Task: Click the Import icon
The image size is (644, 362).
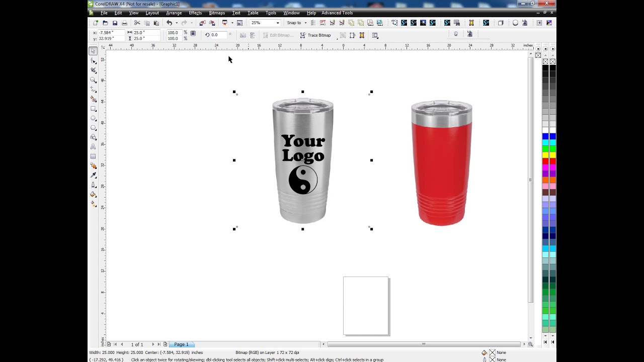Action: coord(202,23)
